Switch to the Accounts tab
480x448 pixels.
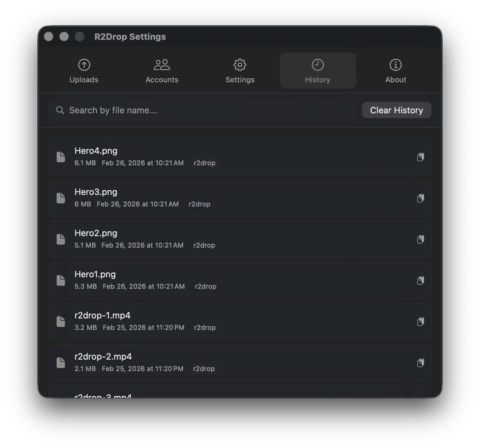click(x=162, y=71)
